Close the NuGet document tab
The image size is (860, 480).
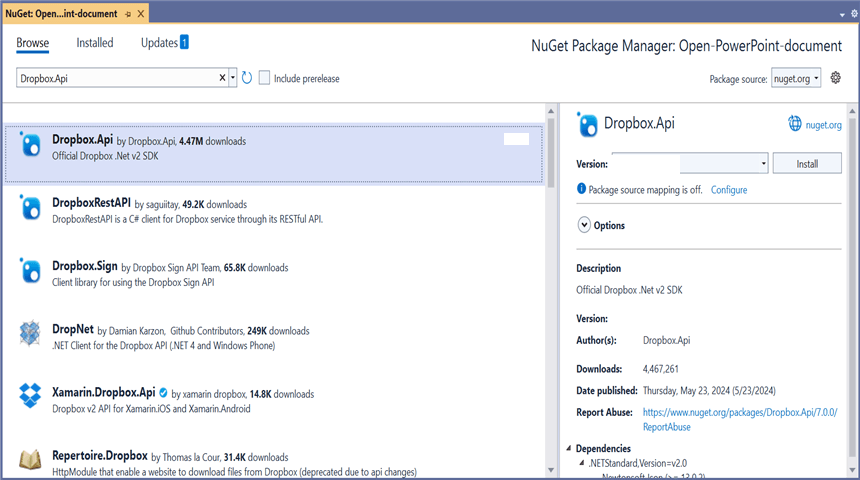pyautogui.click(x=141, y=14)
